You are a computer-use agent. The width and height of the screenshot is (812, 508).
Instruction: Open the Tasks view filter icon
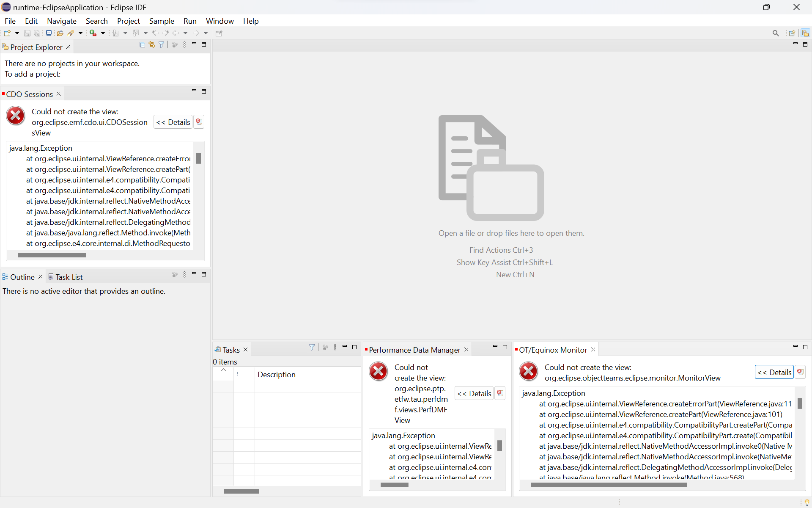(x=312, y=347)
